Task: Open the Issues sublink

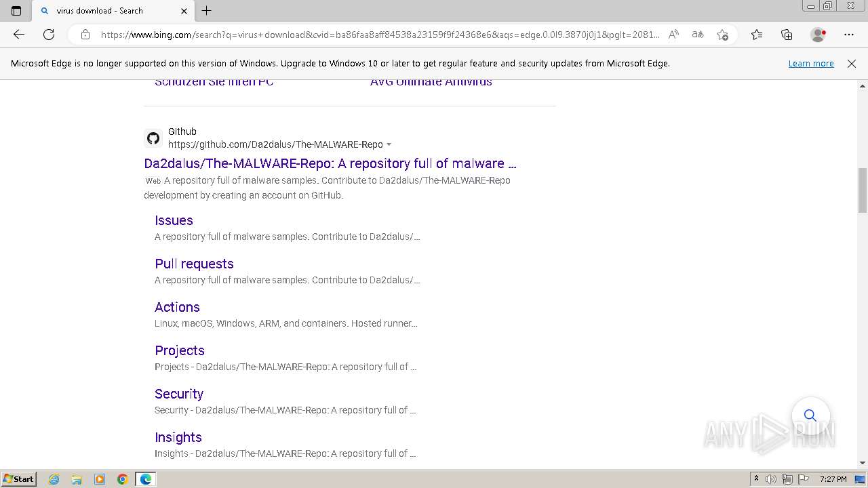Action: tap(174, 220)
